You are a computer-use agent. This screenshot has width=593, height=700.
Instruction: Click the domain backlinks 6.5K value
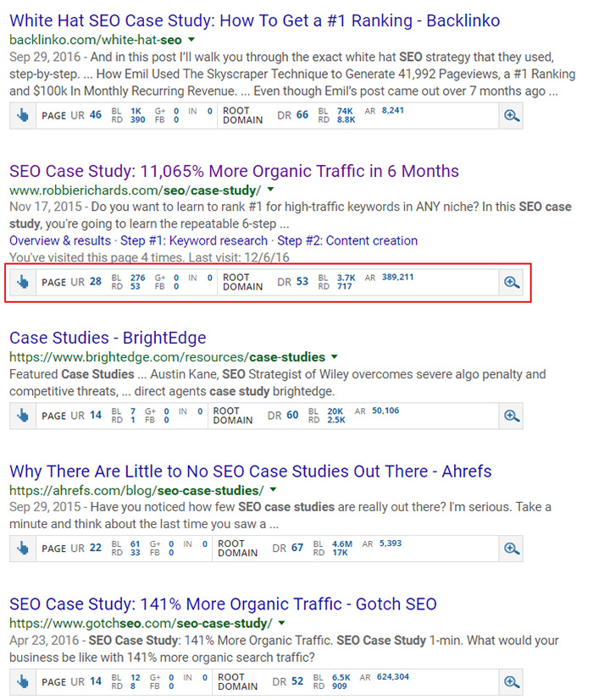[x=341, y=677]
